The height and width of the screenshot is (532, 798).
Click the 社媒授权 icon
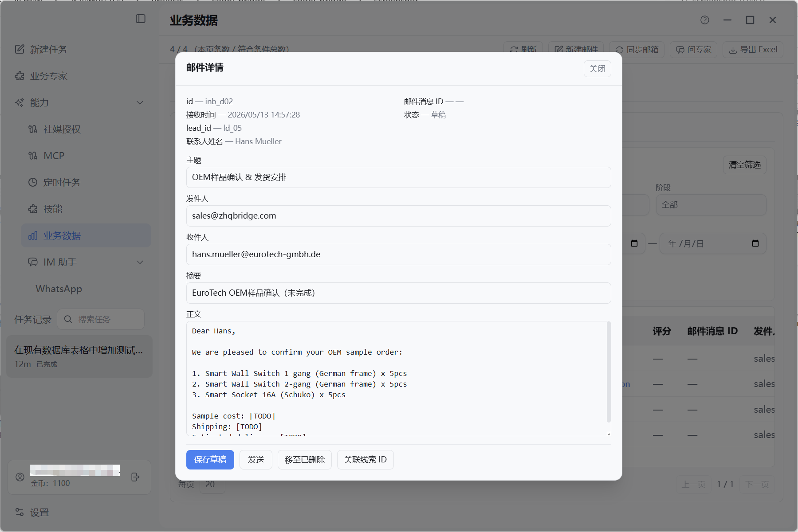(x=33, y=129)
